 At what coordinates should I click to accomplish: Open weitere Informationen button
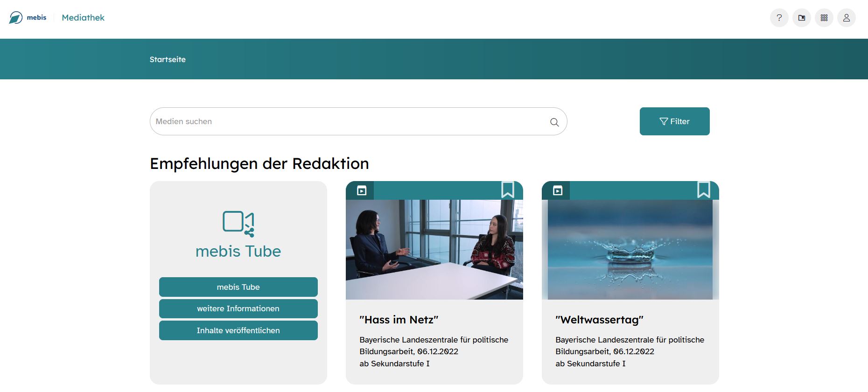(x=238, y=308)
